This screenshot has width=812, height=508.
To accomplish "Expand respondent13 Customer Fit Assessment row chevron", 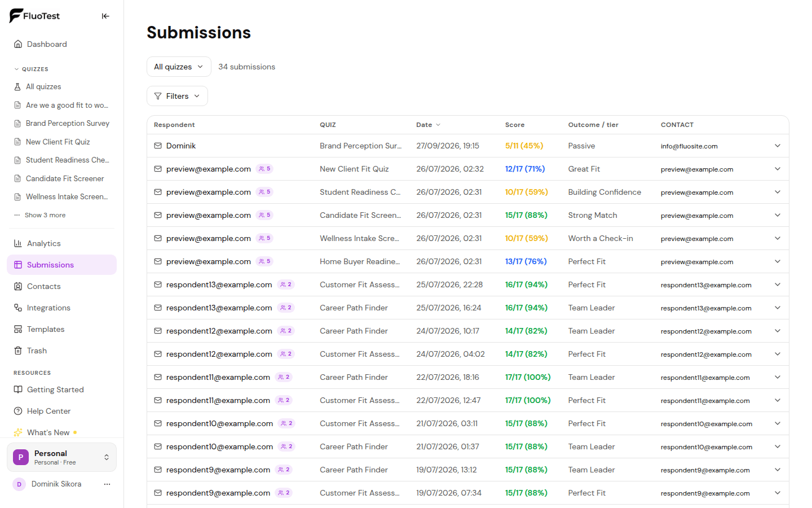I will click(778, 284).
